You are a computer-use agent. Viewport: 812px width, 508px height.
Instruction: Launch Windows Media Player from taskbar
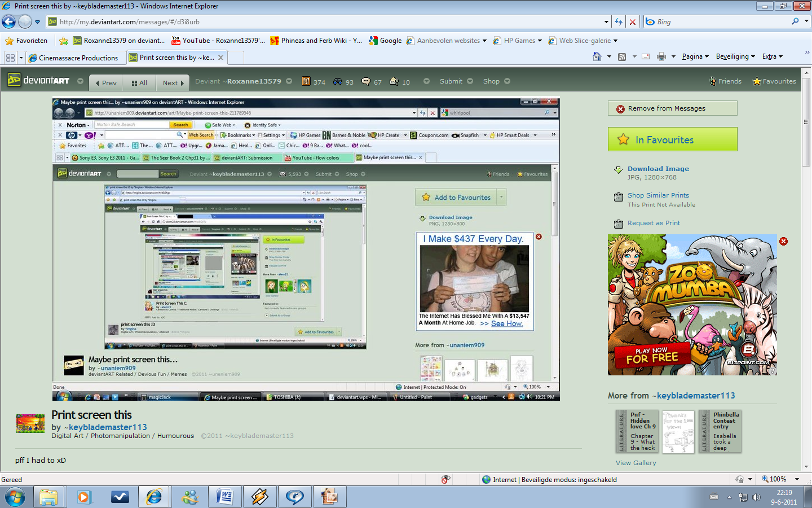(83, 497)
